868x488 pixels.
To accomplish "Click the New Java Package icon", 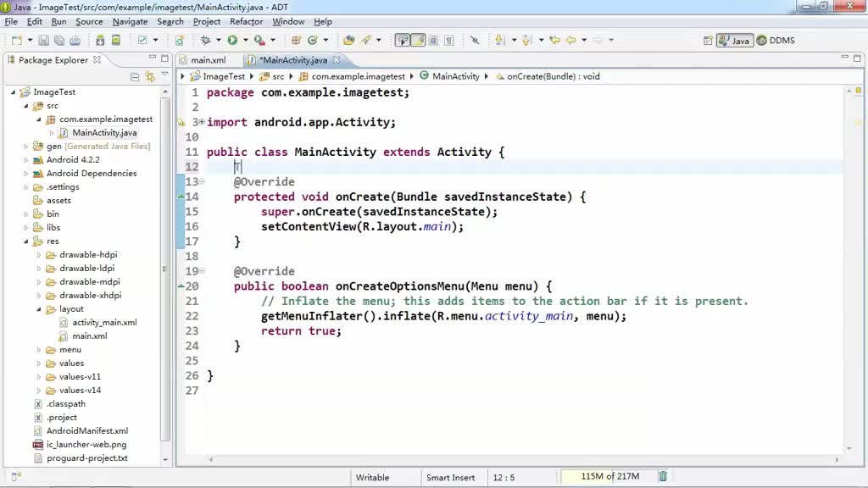I will (296, 41).
